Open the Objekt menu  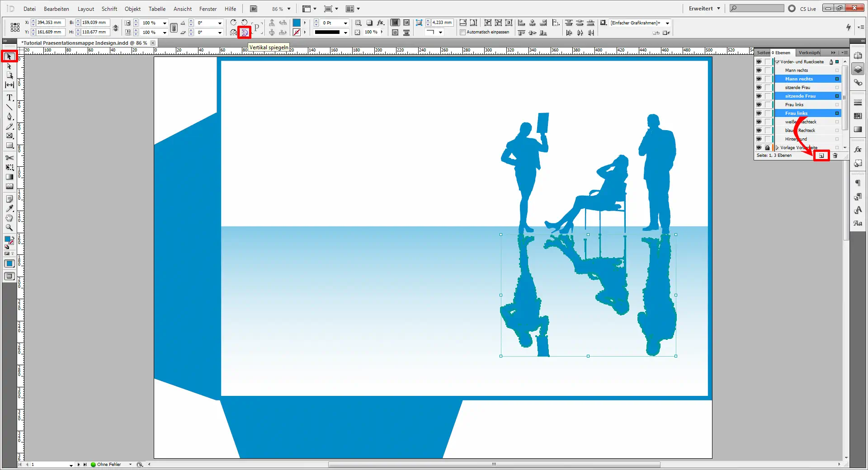tap(132, 9)
